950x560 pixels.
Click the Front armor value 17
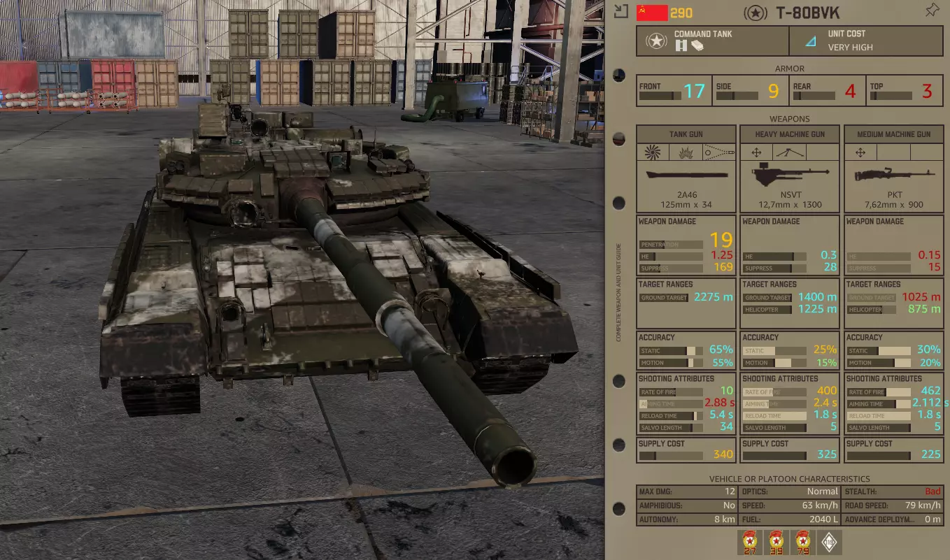pyautogui.click(x=695, y=91)
